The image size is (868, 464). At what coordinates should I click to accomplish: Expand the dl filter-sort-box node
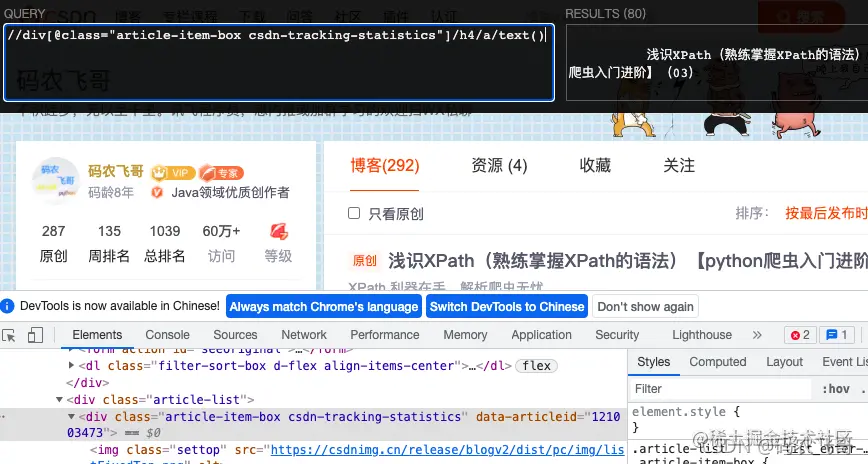click(x=71, y=365)
